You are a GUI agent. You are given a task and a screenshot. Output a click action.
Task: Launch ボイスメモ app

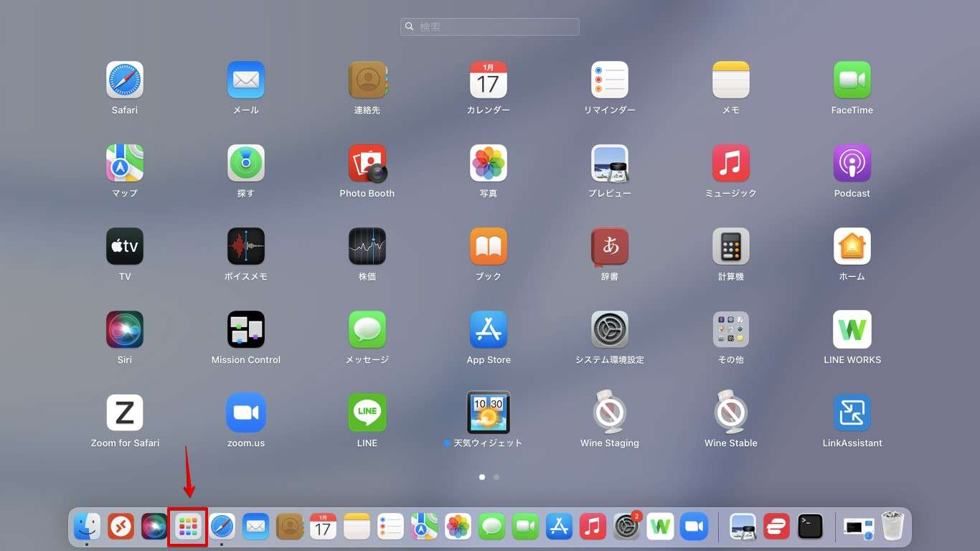click(246, 246)
